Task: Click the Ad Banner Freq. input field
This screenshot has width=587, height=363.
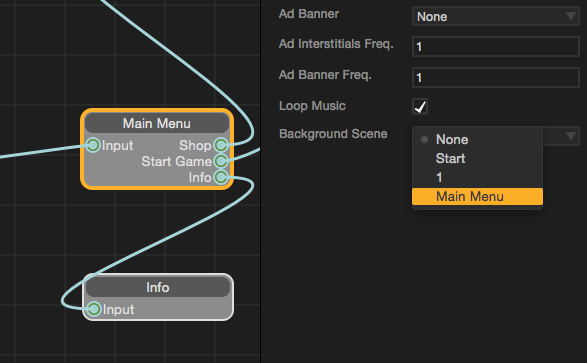Action: [x=496, y=77]
